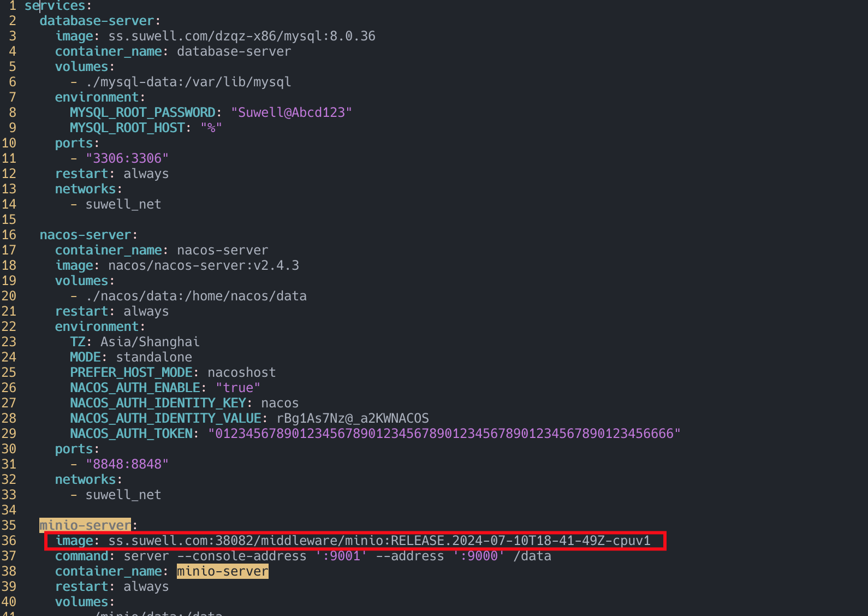Click the container_name value "nacos-server" on line 17
This screenshot has height=616, width=868.
pos(223,250)
